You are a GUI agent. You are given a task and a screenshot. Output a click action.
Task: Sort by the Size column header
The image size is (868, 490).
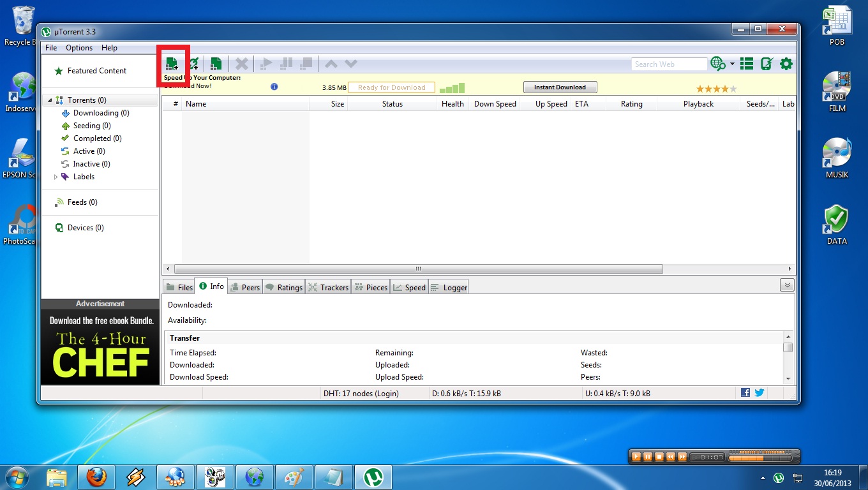pos(329,104)
